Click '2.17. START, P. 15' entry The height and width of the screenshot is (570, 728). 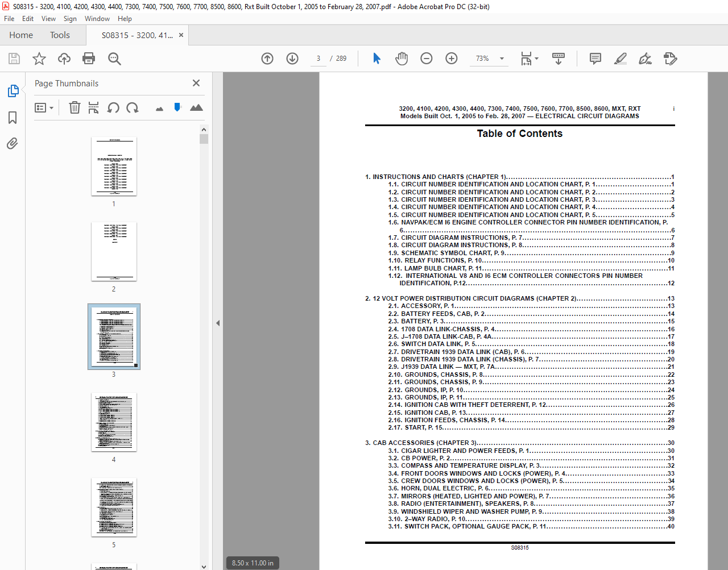[x=531, y=427]
